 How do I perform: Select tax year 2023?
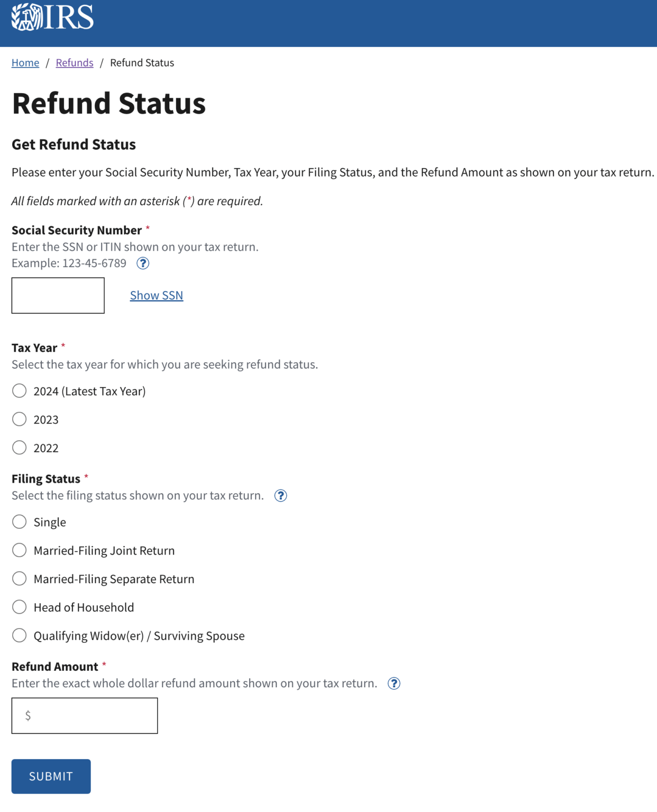pos(19,419)
